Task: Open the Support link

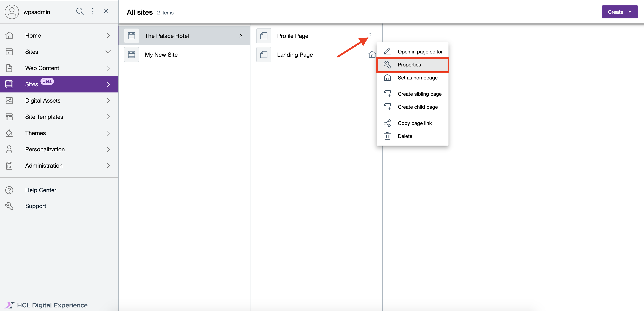Action: tap(35, 206)
